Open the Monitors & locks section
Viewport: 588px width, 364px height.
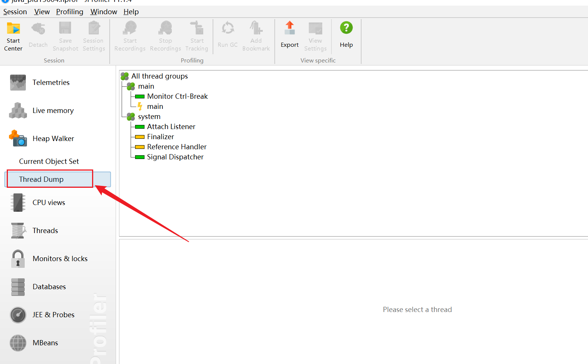(x=60, y=259)
